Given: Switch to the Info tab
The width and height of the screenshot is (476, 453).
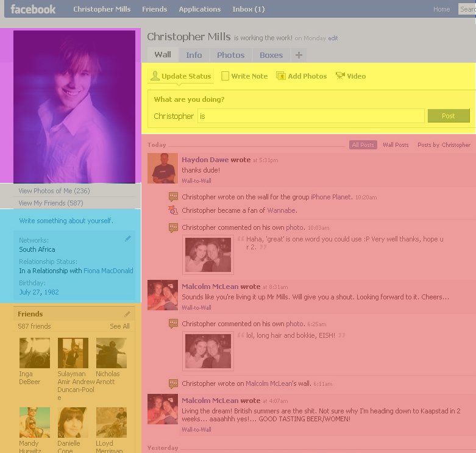Looking at the screenshot, I should tap(194, 55).
